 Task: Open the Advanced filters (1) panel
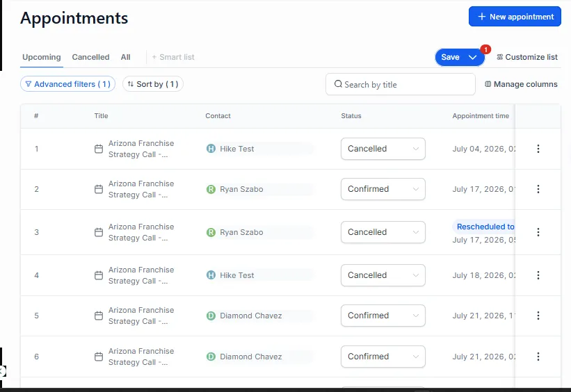[x=67, y=84]
